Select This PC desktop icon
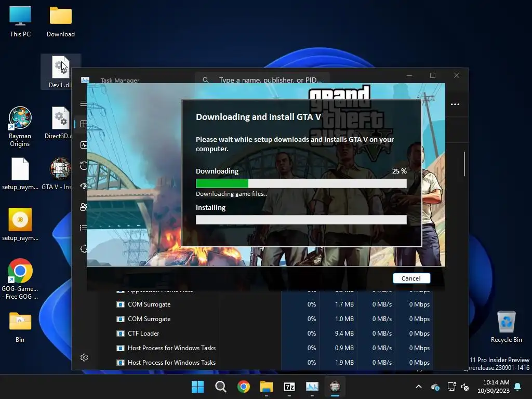532x399 pixels. 20,22
